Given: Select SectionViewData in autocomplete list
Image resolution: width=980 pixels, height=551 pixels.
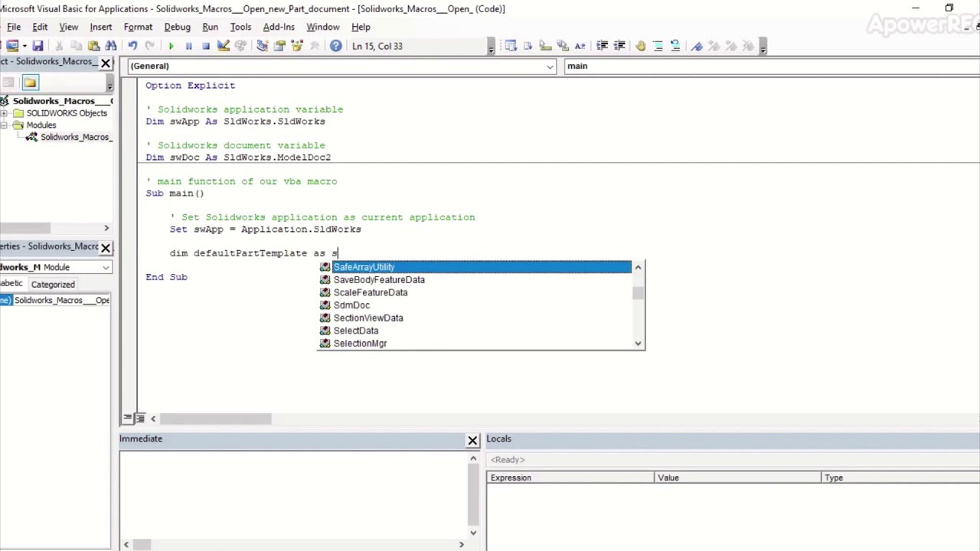Looking at the screenshot, I should coord(475,318).
